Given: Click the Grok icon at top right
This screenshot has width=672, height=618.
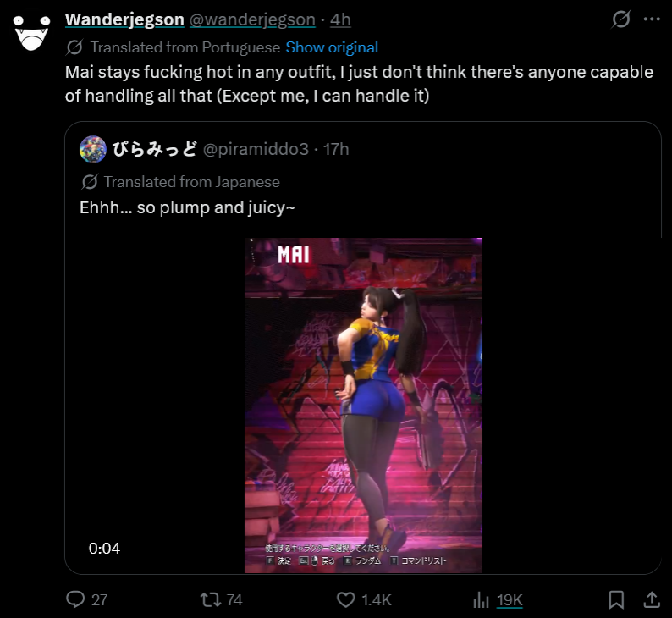Looking at the screenshot, I should point(621,19).
